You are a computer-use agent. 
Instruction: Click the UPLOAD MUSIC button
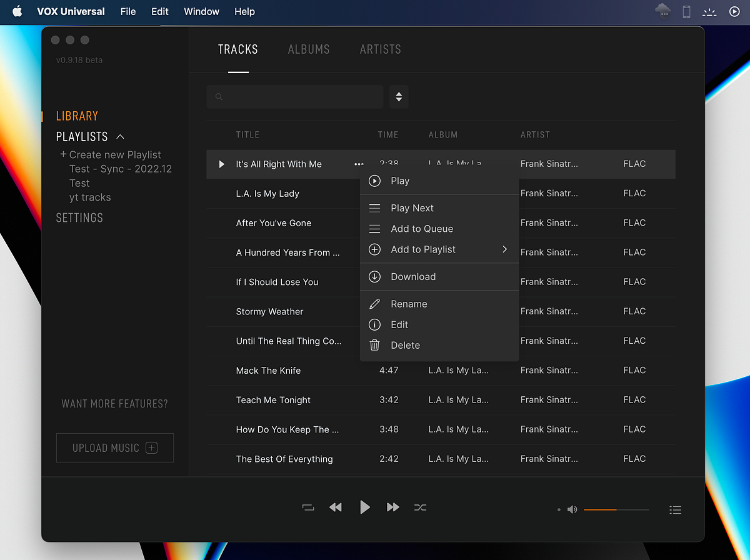114,447
